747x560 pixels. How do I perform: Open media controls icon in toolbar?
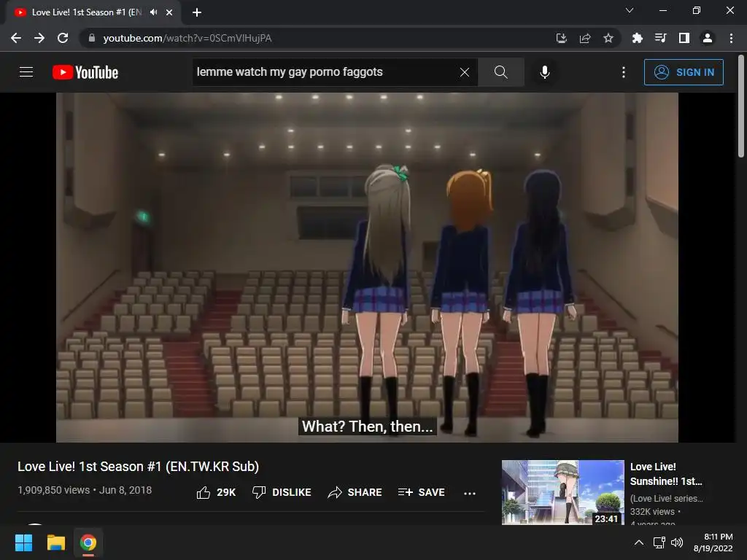click(x=660, y=38)
